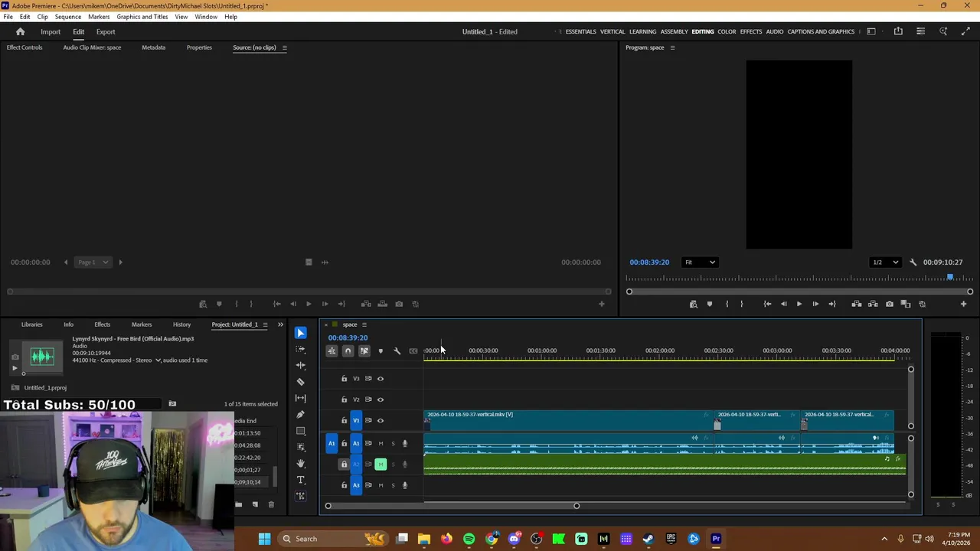This screenshot has height=551, width=980.
Task: Unlock the A2 track lock
Action: click(x=344, y=464)
